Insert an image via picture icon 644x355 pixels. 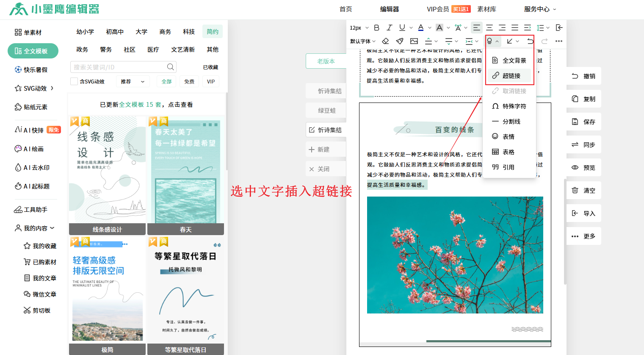click(x=414, y=41)
